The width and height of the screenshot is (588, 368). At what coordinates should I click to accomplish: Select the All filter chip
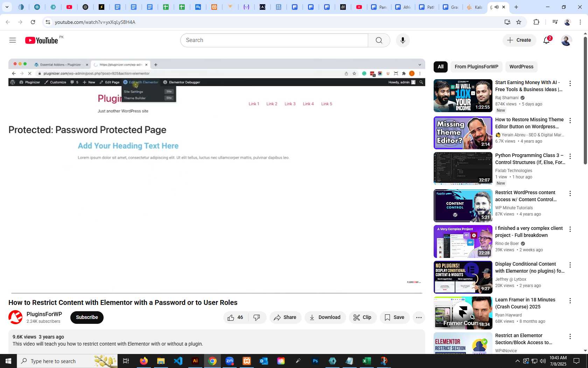pos(441,67)
